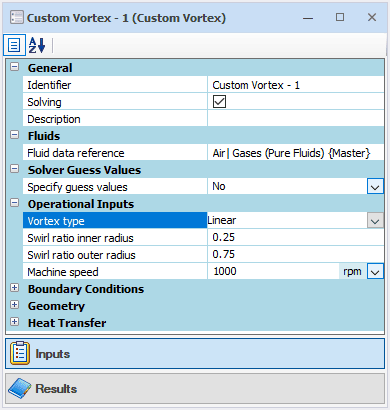Image resolution: width=390 pixels, height=410 pixels.
Task: Click the Solver Guess Values heading text
Action: pyautogui.click(x=84, y=170)
